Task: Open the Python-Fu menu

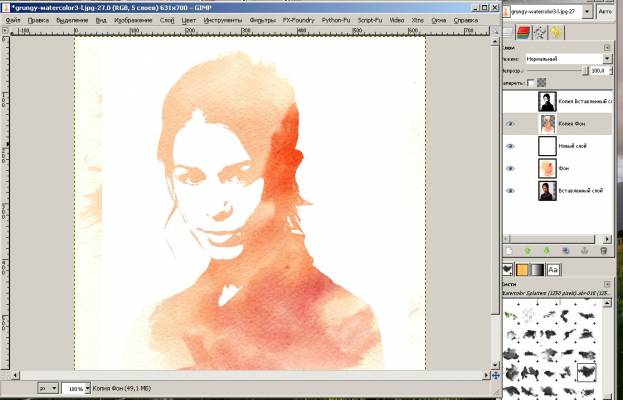Action: click(336, 20)
